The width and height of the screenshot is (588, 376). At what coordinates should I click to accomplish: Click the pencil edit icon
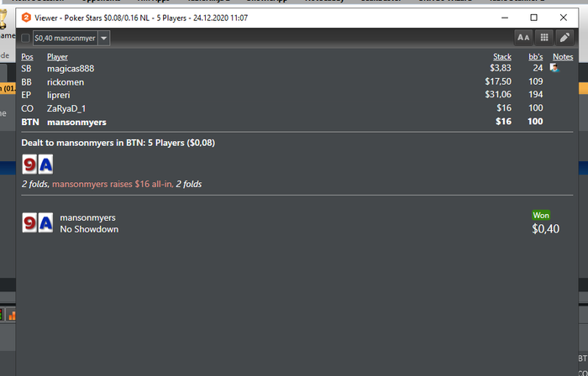click(x=564, y=38)
